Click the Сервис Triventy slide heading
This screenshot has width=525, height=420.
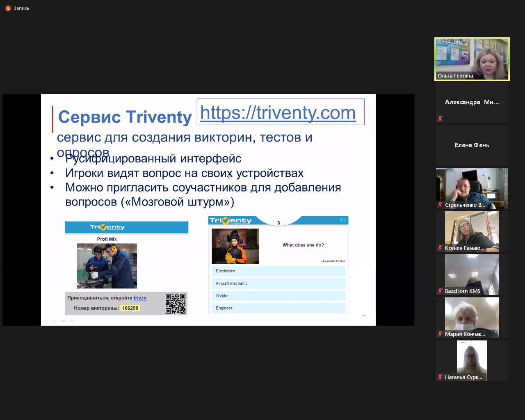coord(125,117)
